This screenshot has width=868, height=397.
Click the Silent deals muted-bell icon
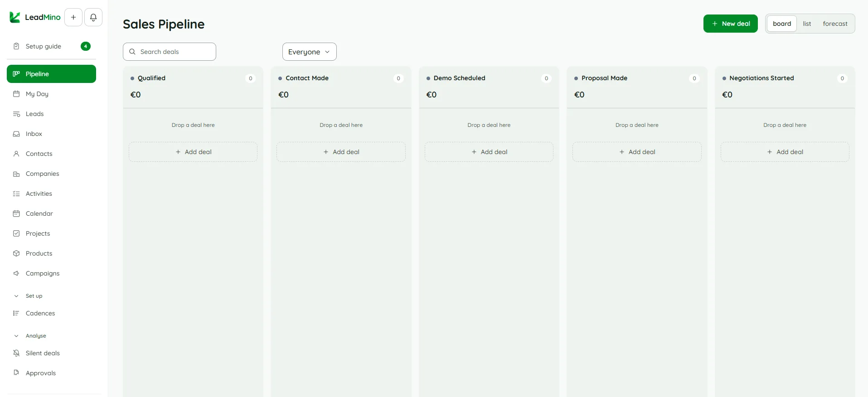pos(16,353)
